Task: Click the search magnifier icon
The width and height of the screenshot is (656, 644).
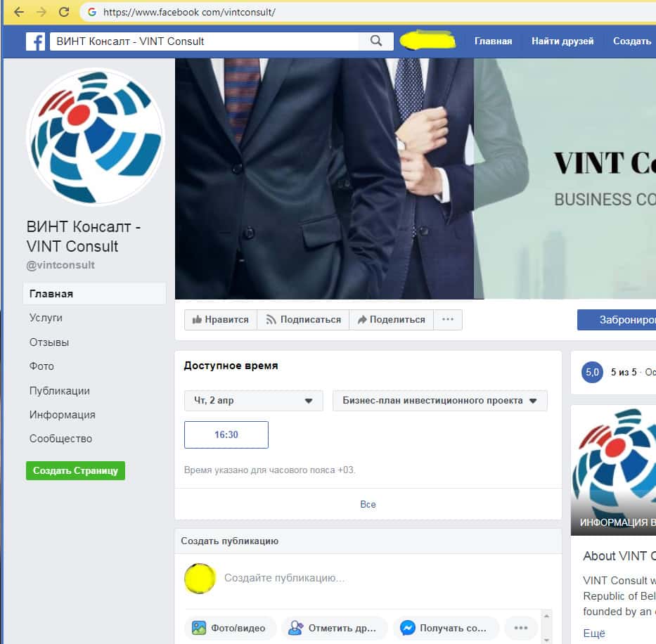Action: tap(376, 41)
